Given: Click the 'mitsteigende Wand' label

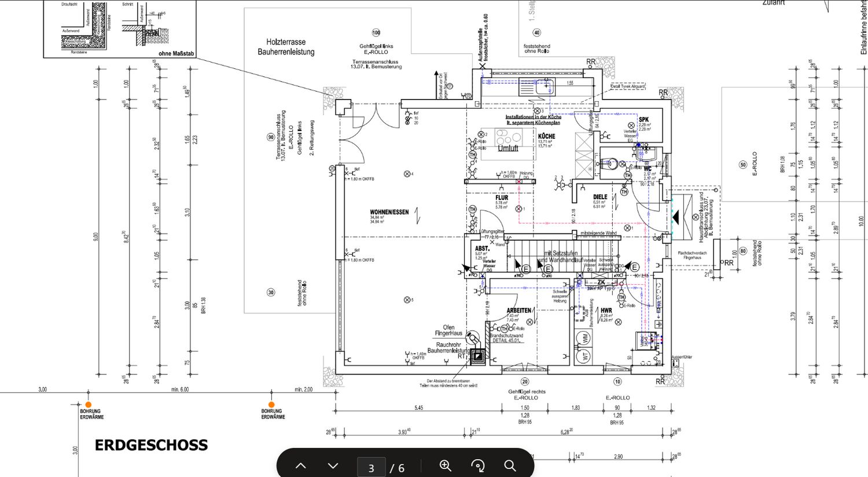Looking at the screenshot, I should (599, 233).
